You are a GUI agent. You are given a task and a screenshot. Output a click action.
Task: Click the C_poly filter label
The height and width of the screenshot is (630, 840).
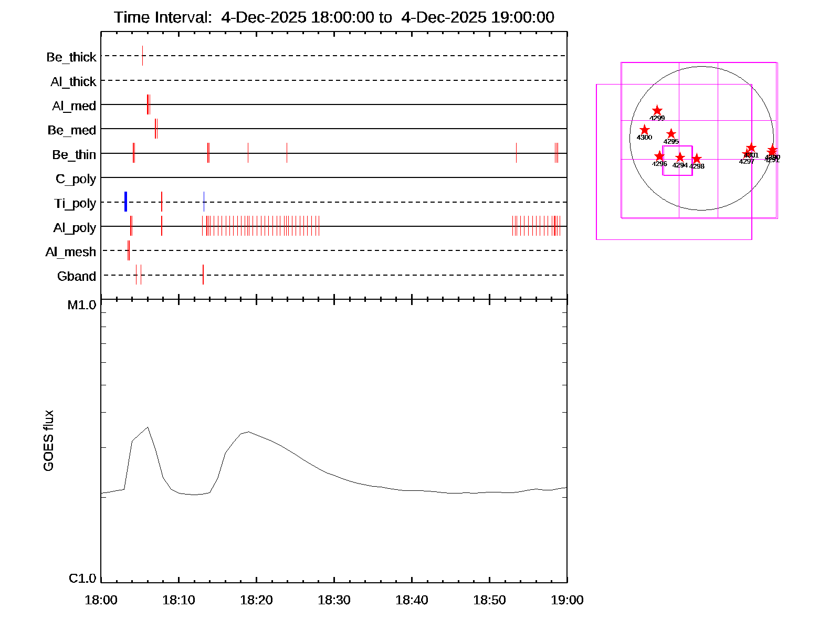(76, 179)
